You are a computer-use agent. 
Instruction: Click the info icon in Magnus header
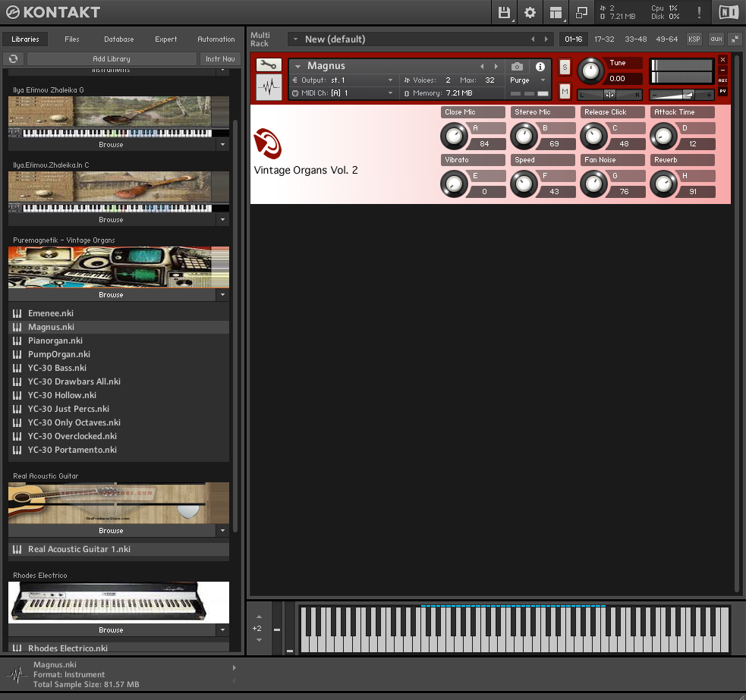click(x=540, y=67)
